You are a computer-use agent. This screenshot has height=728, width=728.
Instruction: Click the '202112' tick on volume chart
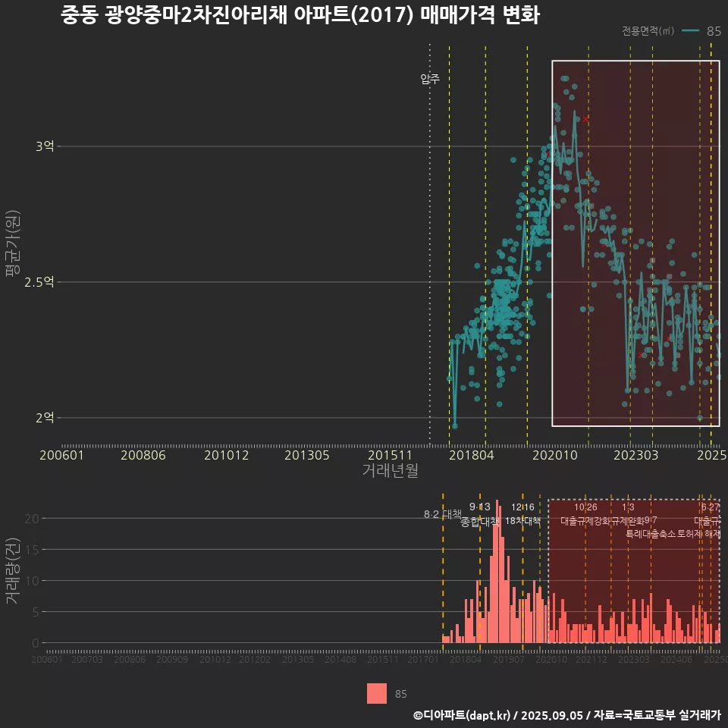tap(591, 659)
